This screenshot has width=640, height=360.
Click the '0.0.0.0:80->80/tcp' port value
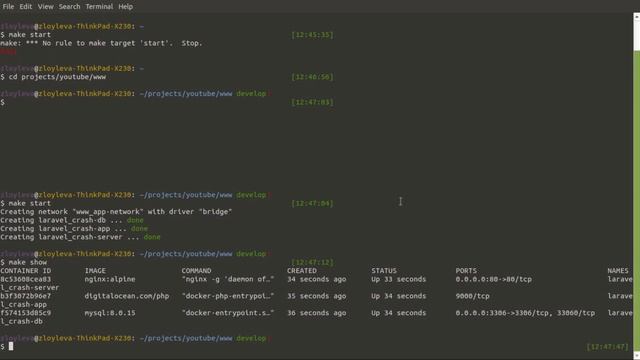[493, 279]
